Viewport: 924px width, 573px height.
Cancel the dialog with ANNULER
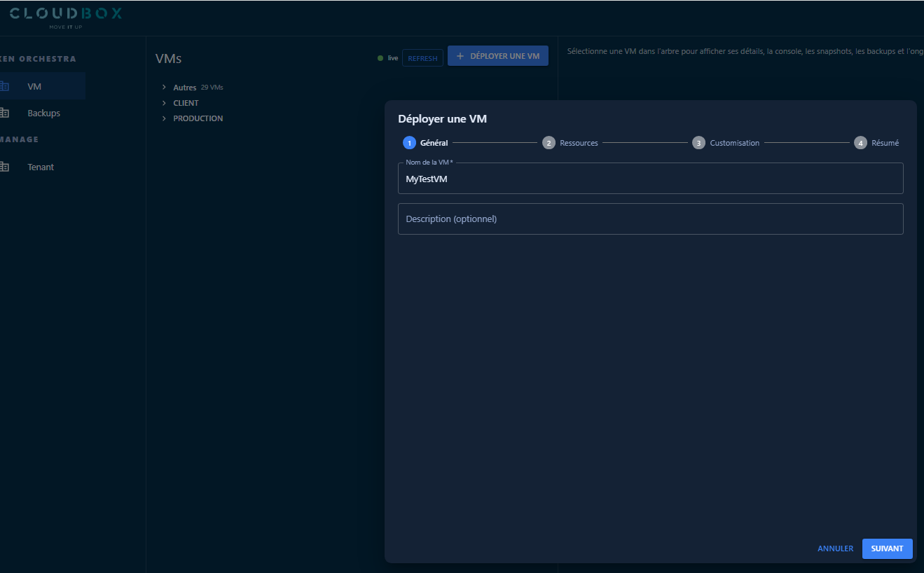[835, 548]
